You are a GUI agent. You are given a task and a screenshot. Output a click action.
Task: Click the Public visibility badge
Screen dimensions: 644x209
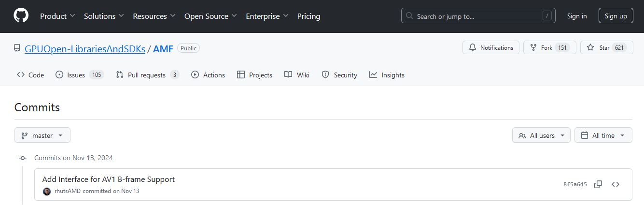pos(188,48)
